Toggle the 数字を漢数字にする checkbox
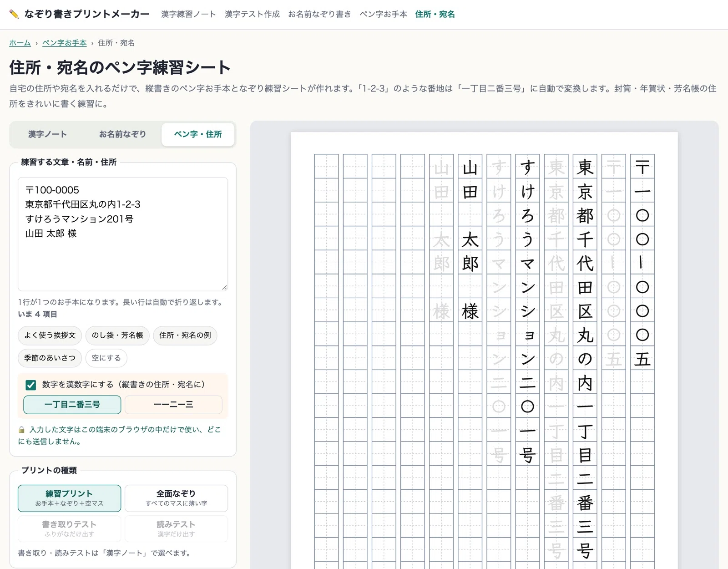728x569 pixels. point(31,385)
